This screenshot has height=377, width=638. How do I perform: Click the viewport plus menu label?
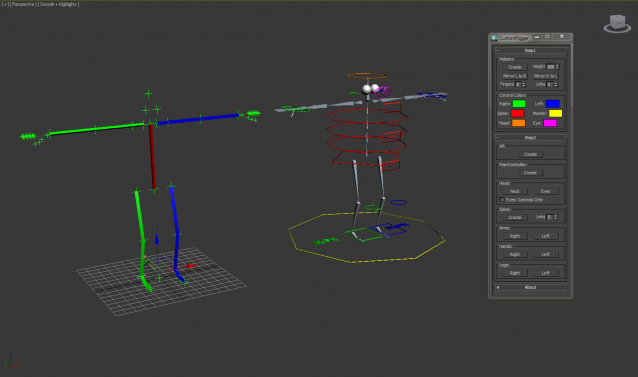(x=5, y=4)
